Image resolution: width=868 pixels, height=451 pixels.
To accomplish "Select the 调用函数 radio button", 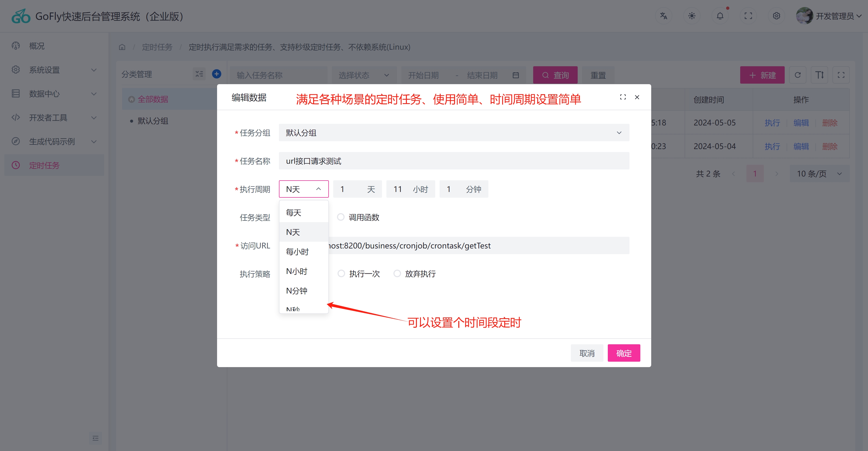I will (x=341, y=217).
